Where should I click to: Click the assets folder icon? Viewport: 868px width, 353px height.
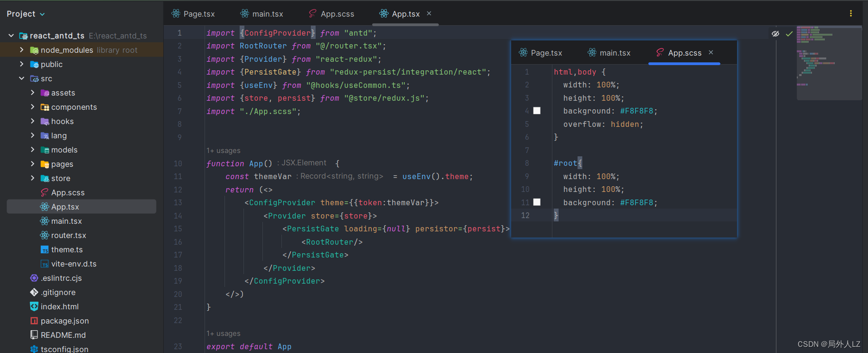[45, 93]
